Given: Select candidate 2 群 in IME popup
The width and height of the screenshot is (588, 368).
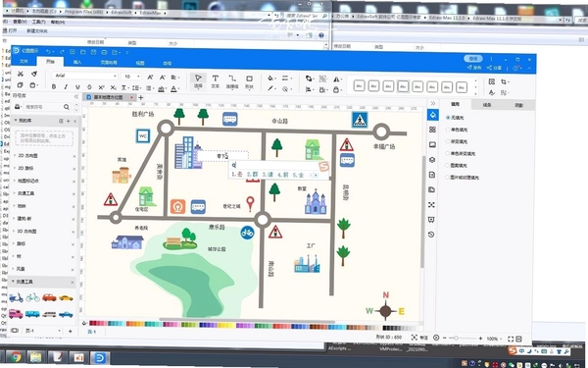Looking at the screenshot, I should pyautogui.click(x=253, y=175).
